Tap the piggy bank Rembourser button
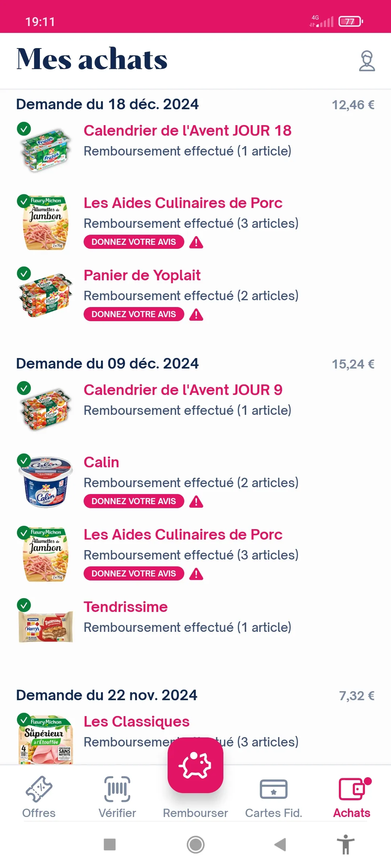This screenshot has width=391, height=868. [x=195, y=765]
